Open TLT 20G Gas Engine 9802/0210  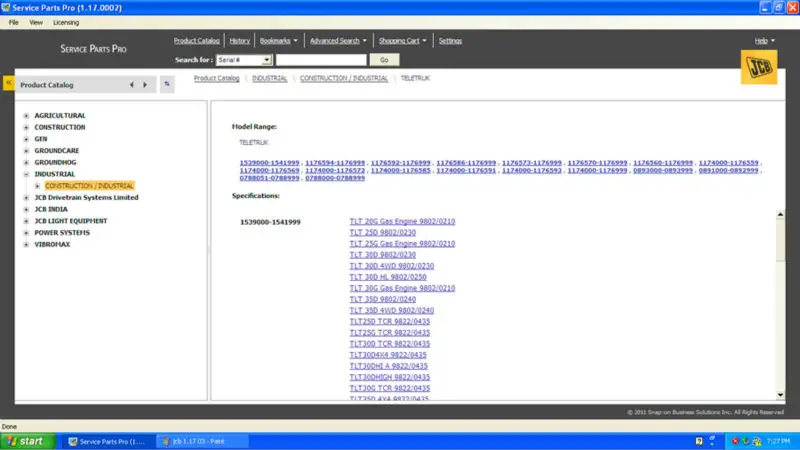(402, 221)
